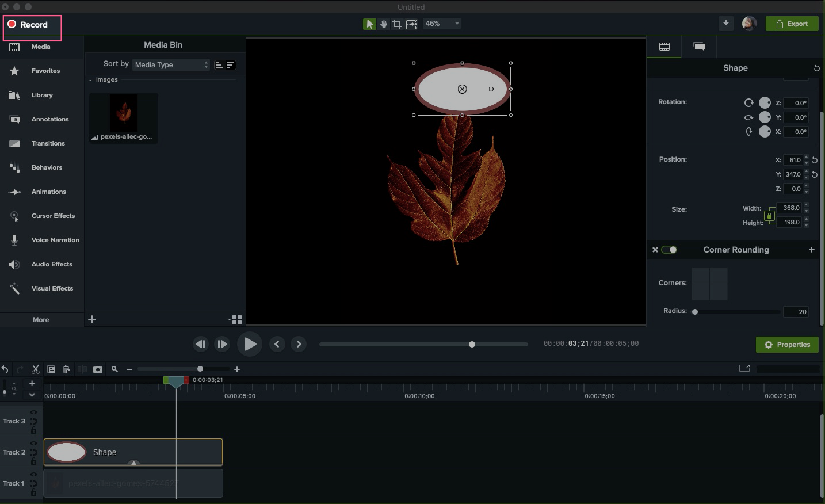Open the visual properties filmstrip tab
Image resolution: width=825 pixels, height=504 pixels.
coord(664,47)
